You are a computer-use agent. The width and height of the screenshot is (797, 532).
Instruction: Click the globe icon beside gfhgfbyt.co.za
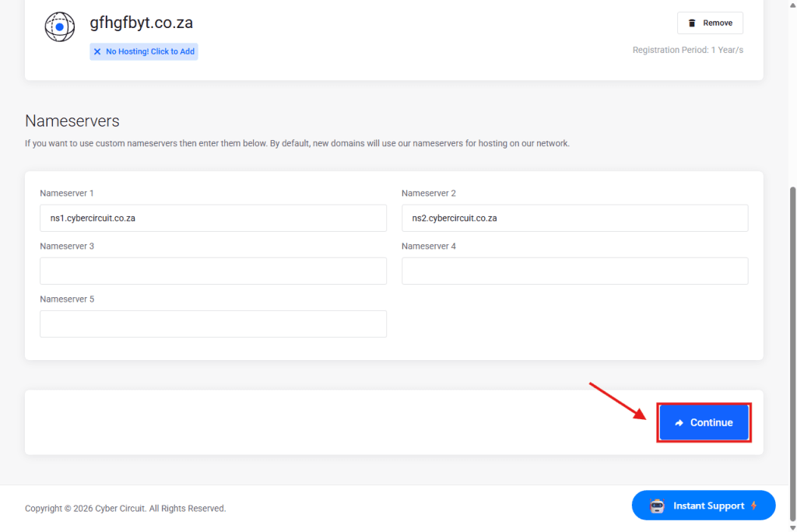coord(59,27)
